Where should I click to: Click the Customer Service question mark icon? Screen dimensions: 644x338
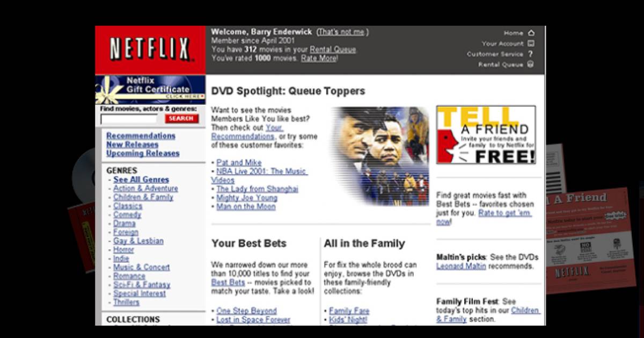click(x=530, y=54)
